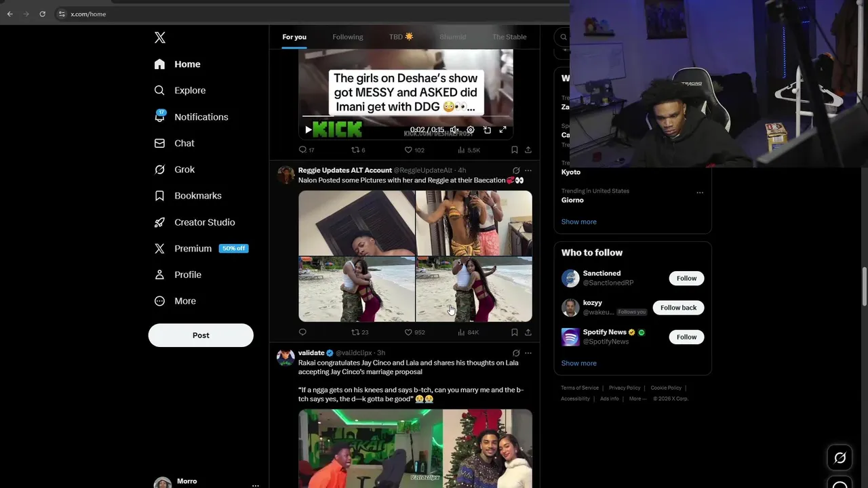Open top-right photo in yellow bikini
The height and width of the screenshot is (488, 868).
(x=474, y=223)
